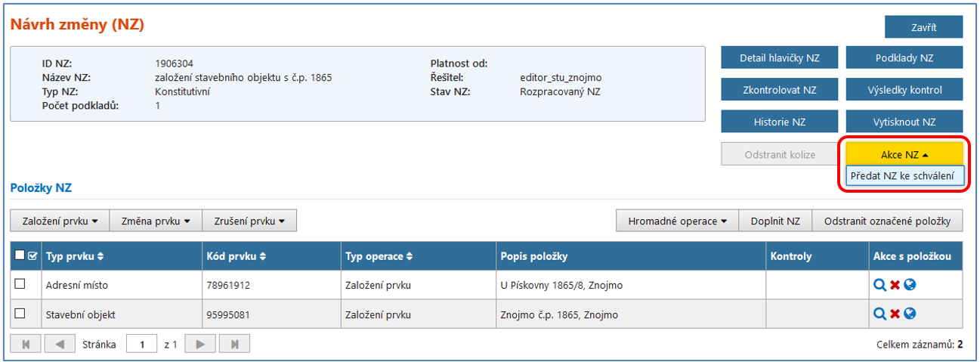This screenshot has width=980, height=362.
Task: Tick the checkbox for Adresní místo row
Action: [x=20, y=284]
